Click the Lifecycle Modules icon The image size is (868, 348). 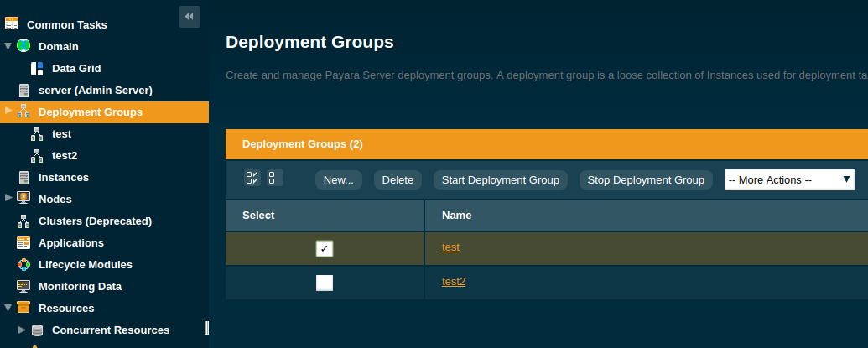pyautogui.click(x=23, y=265)
